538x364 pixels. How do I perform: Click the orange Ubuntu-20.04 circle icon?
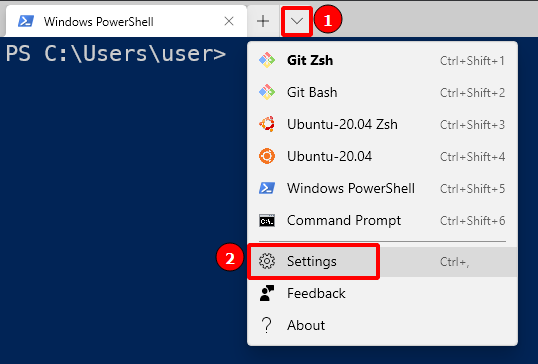(267, 156)
